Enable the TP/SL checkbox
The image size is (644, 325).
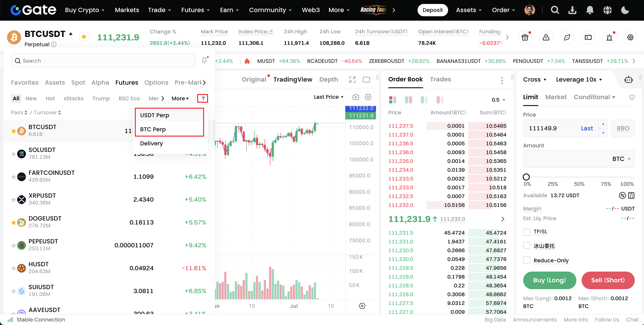click(x=526, y=232)
